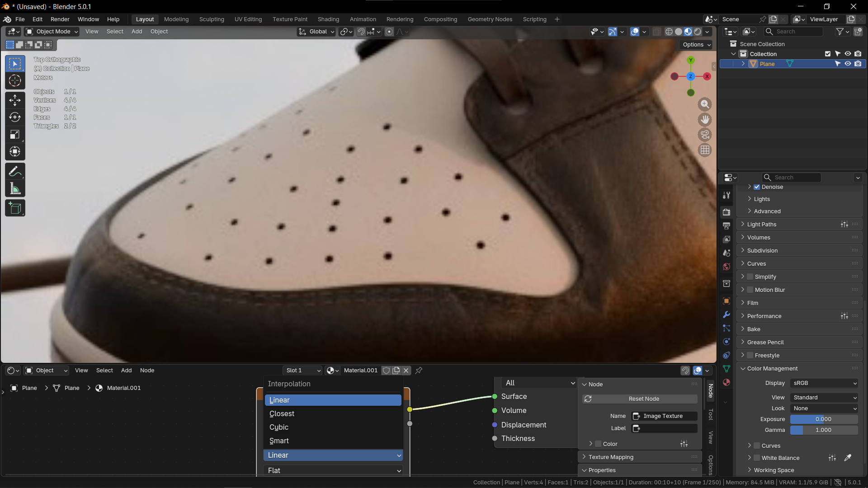The image size is (868, 488).
Task: Open the Global transform orientation dropdown
Action: pos(316,32)
